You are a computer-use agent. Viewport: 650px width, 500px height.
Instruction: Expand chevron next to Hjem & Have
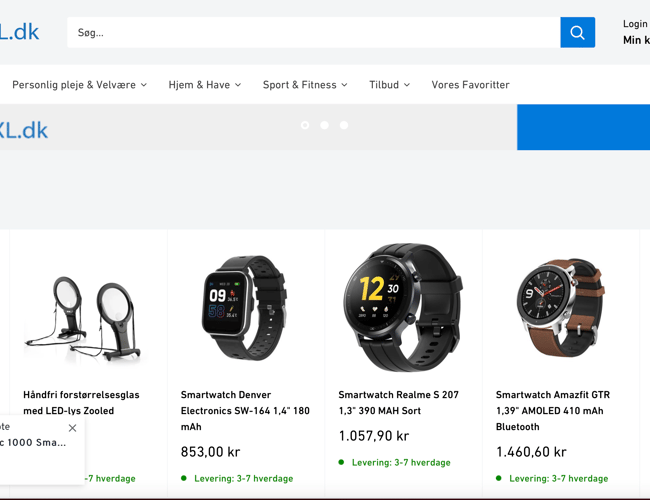point(238,85)
